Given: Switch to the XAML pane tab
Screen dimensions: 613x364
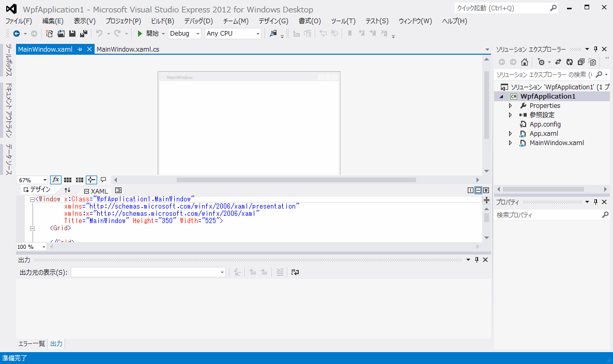Looking at the screenshot, I should 96,191.
